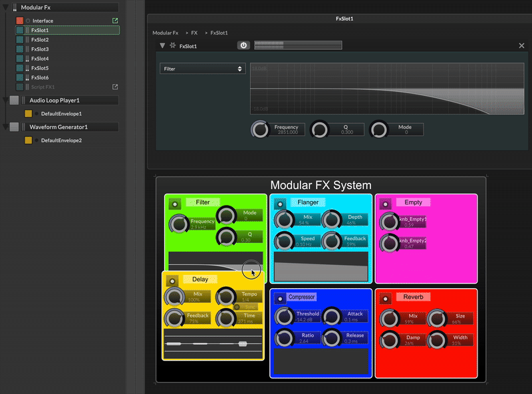Viewport: 532px width, 394px height.
Task: Click the yellow square beside DefaultEnvelope2
Action: point(28,140)
